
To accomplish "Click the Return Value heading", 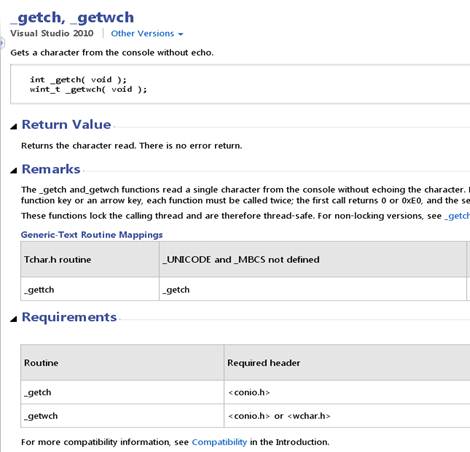I will [66, 124].
